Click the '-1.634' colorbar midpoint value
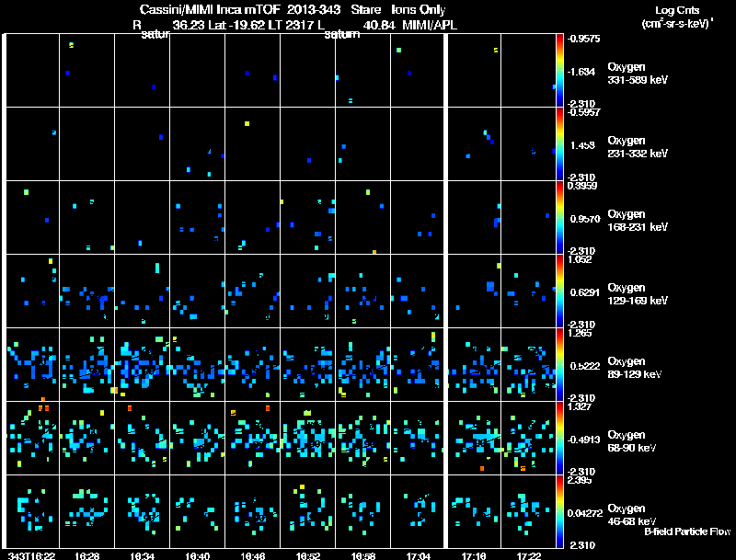 point(581,72)
